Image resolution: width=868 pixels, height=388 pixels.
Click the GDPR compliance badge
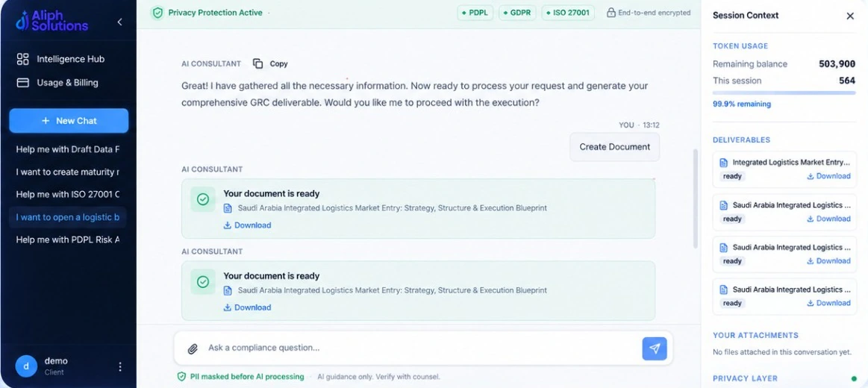tap(517, 13)
